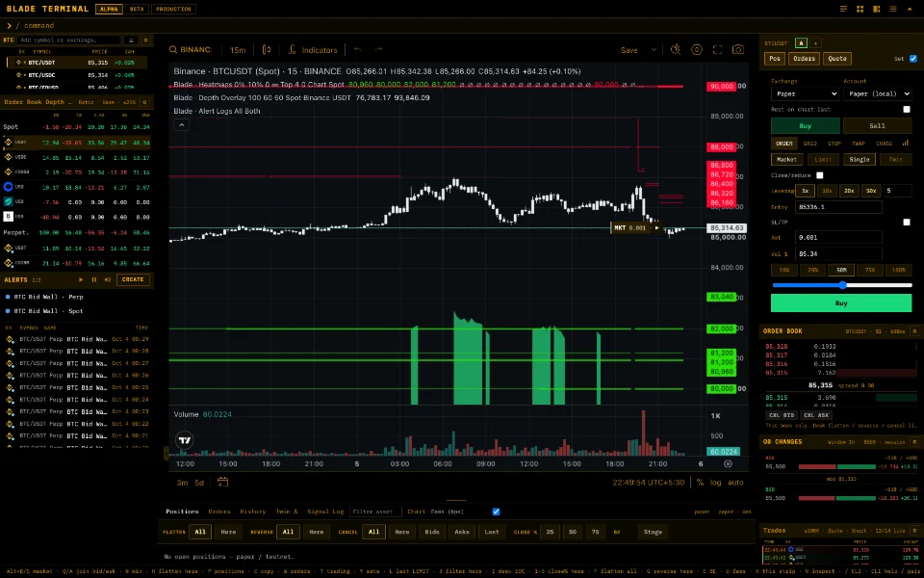Click the go-to-date calendar icon
Viewport: 924px width, 578px height.
tap(222, 483)
